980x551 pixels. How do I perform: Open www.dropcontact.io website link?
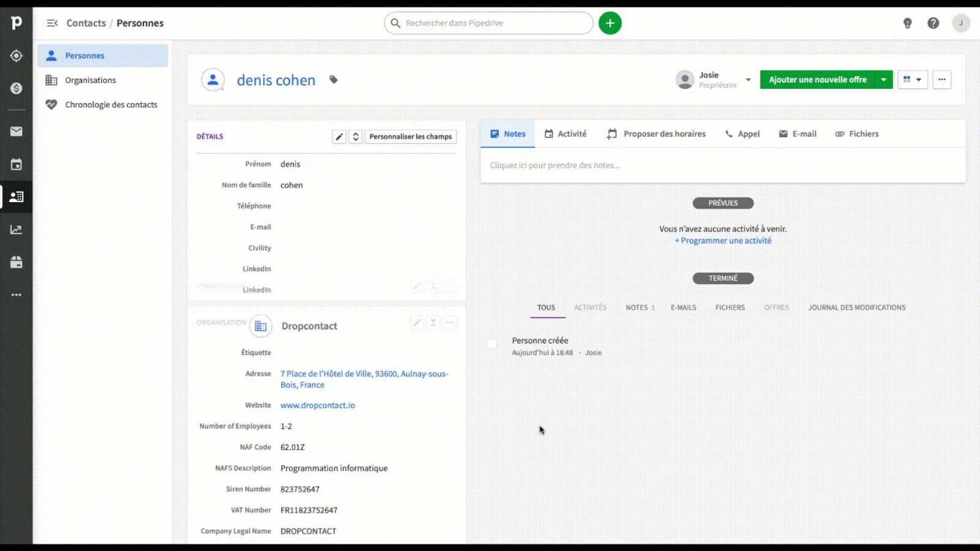pos(317,405)
